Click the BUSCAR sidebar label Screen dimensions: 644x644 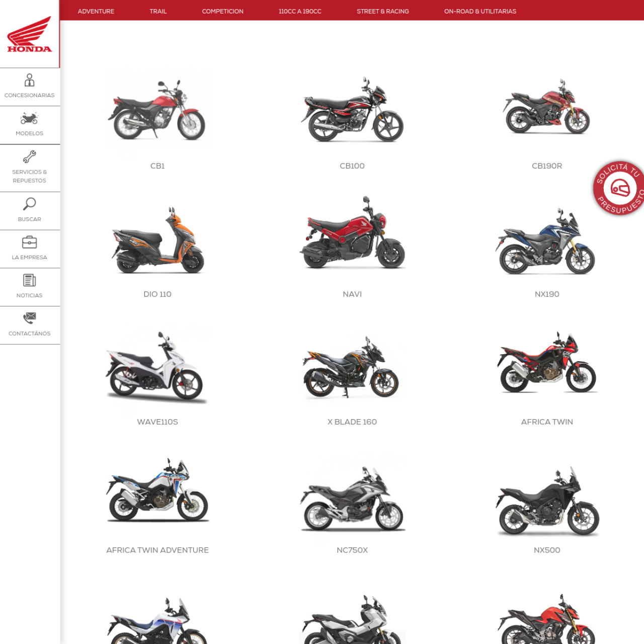pos(29,219)
